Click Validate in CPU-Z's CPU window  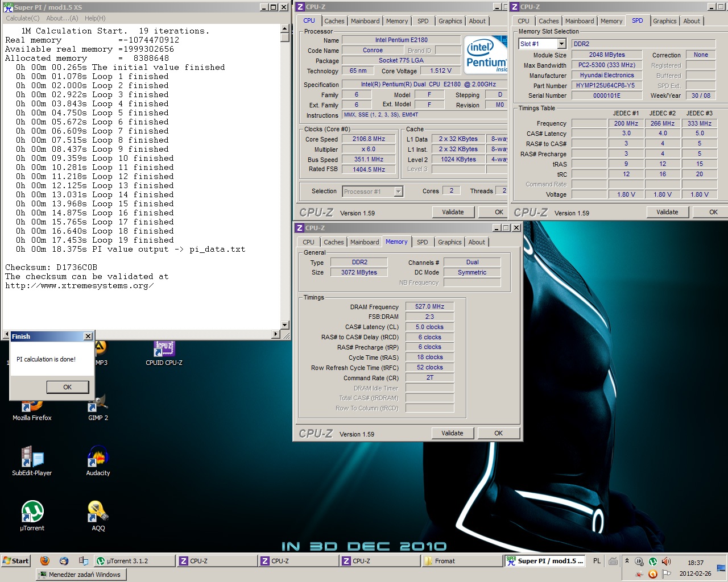tap(453, 212)
